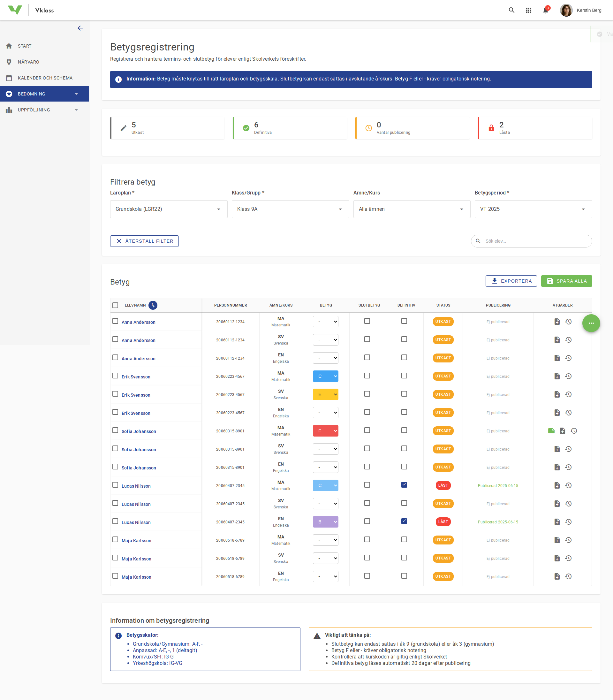Open the grade dropdown for Maja Karlsson's Svenska
Viewport: 613px width, 700px height.
(x=325, y=558)
